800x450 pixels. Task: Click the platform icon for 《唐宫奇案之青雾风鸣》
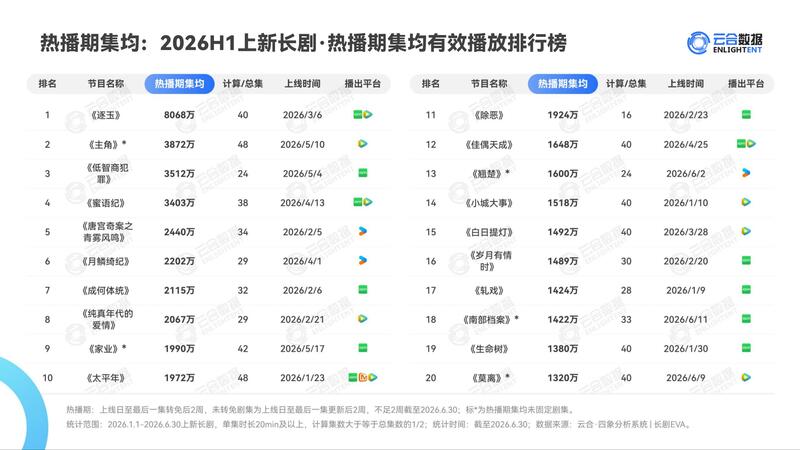tap(363, 231)
